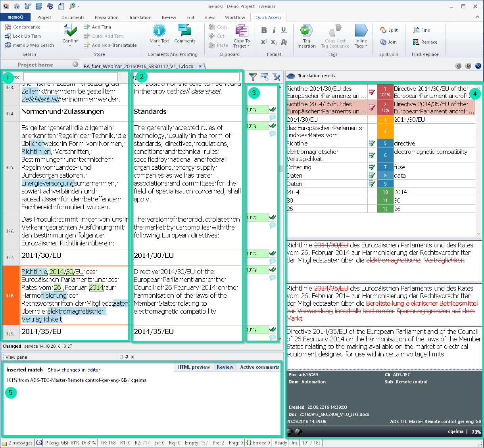Screen dimensions: 484x448
Task: Click Show changes in editor link
Action: 74,370
